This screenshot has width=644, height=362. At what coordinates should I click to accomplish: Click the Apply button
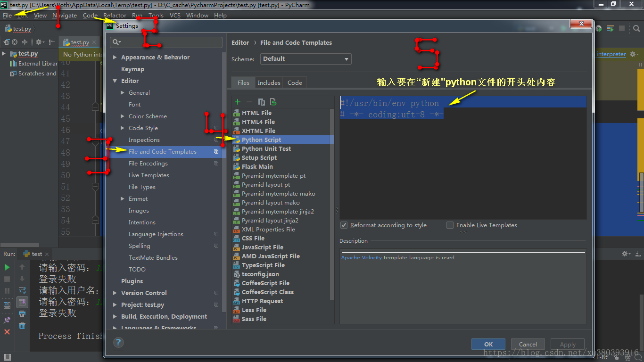(568, 344)
